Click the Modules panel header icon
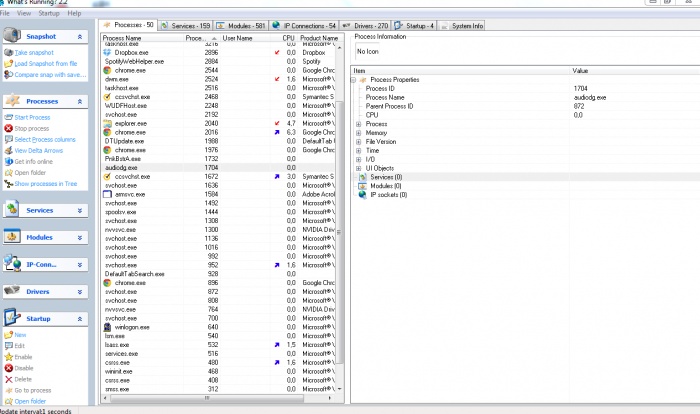 pos(12,236)
